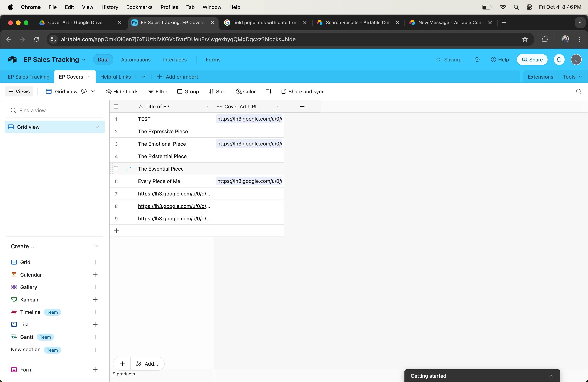
Task: Create a new Kanban view
Action: click(95, 300)
